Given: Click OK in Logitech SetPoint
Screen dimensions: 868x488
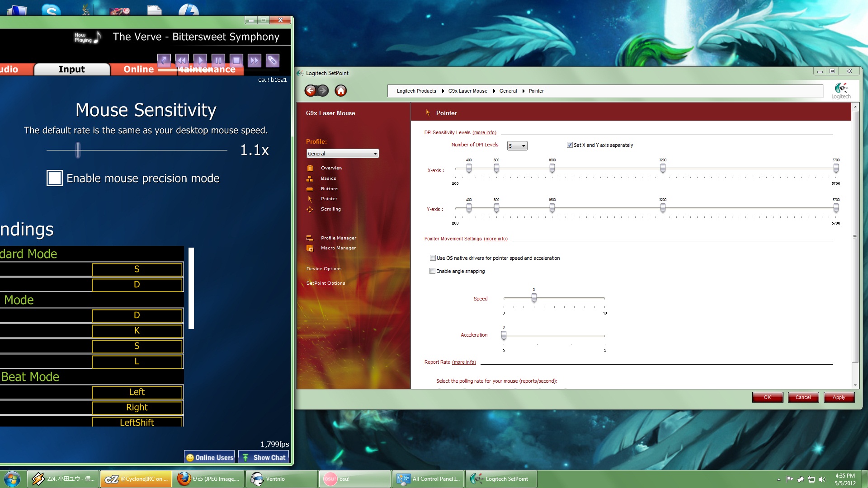Looking at the screenshot, I should click(768, 397).
